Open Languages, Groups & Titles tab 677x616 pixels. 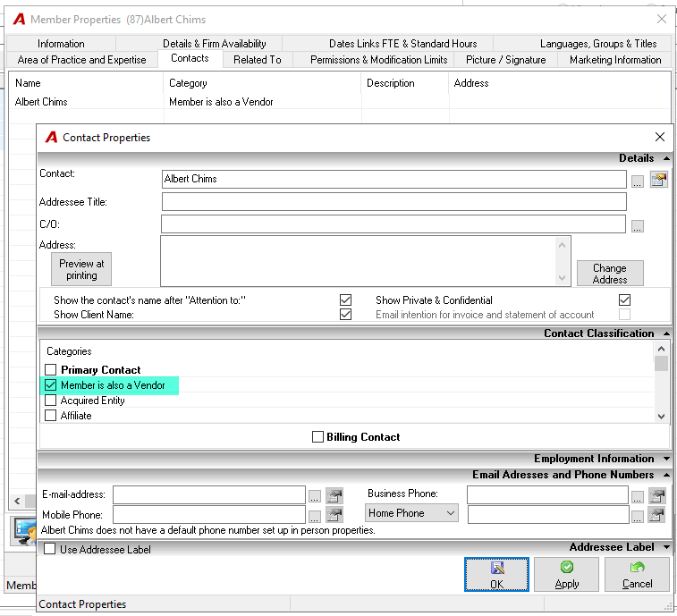coord(598,44)
